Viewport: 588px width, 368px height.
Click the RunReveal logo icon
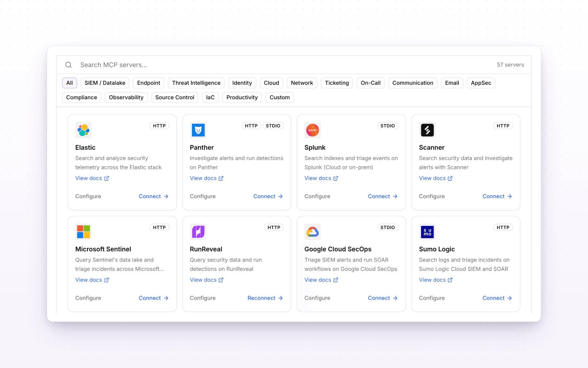click(198, 232)
